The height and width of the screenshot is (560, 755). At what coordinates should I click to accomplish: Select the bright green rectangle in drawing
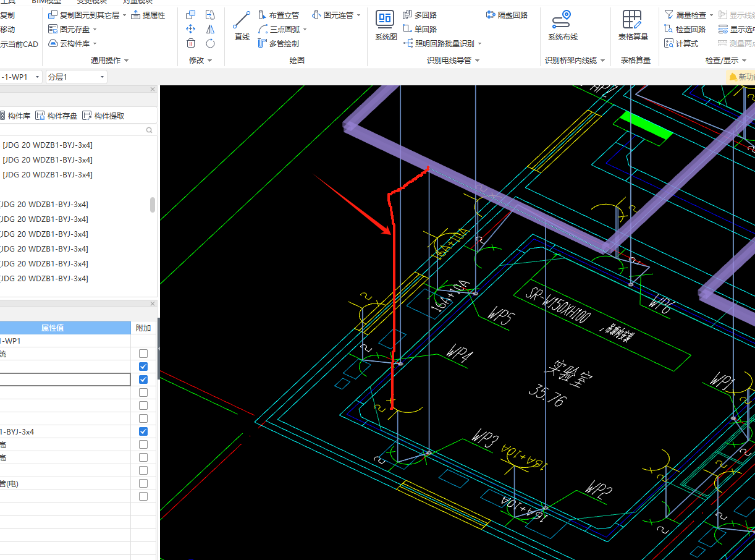pos(646,125)
